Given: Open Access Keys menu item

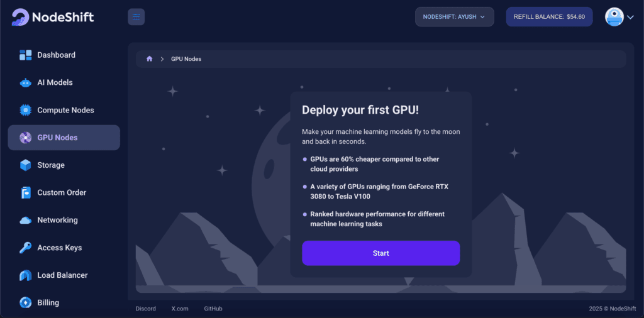Looking at the screenshot, I should (64, 248).
